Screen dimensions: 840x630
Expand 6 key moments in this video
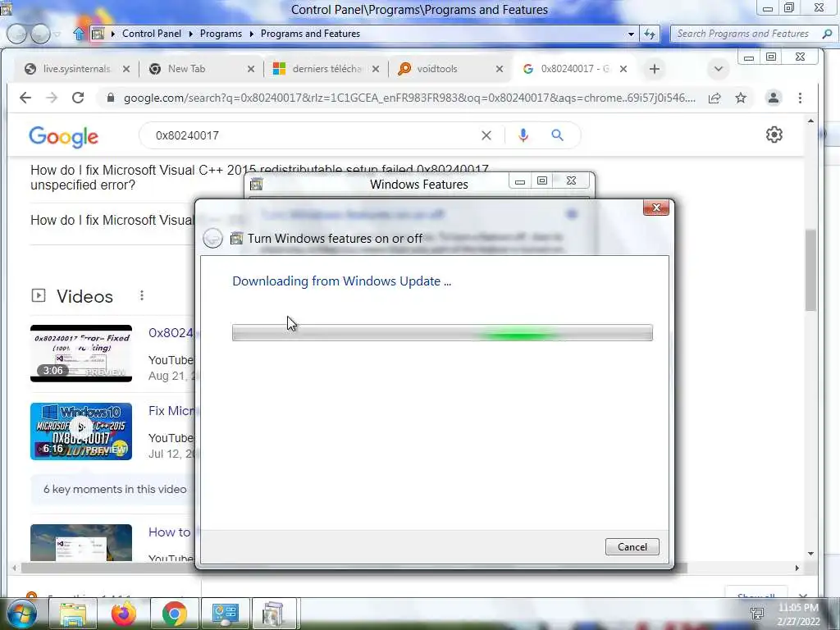[x=115, y=489]
